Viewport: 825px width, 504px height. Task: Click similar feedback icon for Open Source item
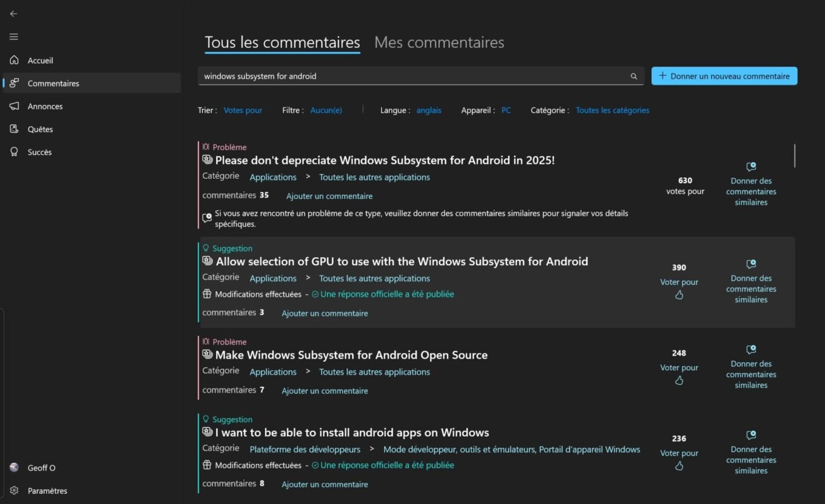[751, 350]
